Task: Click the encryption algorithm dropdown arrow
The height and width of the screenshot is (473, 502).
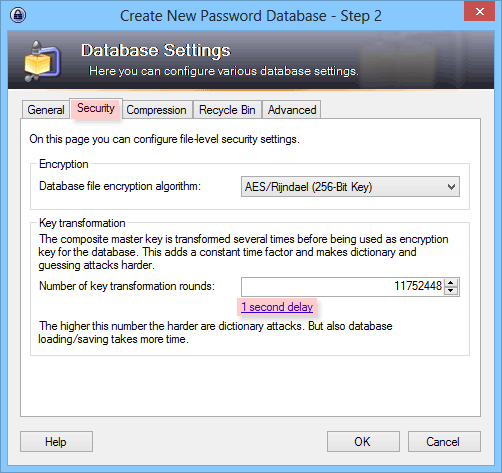Action: pyautogui.click(x=451, y=187)
